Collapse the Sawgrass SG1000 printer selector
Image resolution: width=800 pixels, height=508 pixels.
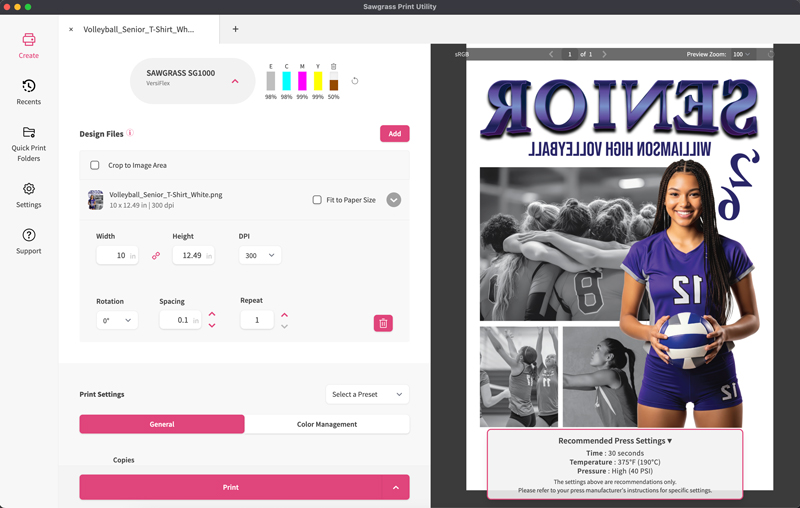coord(235,81)
